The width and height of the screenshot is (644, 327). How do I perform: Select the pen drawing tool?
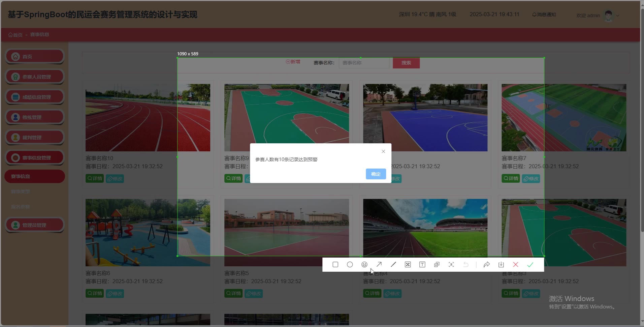tap(393, 265)
